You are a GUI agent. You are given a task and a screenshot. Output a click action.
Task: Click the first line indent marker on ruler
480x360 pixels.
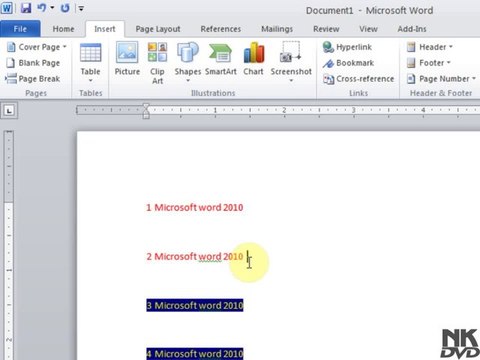click(146, 107)
